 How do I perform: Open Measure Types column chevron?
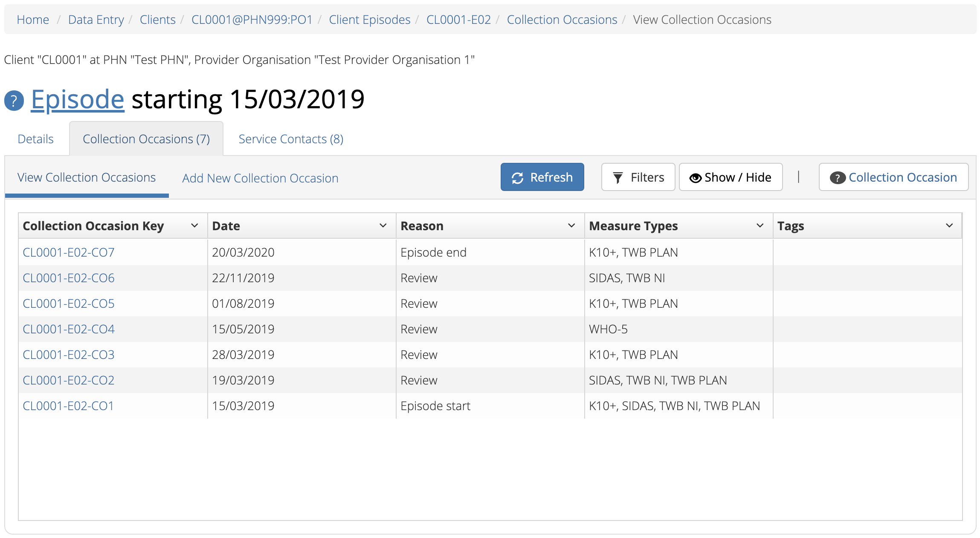(x=760, y=226)
